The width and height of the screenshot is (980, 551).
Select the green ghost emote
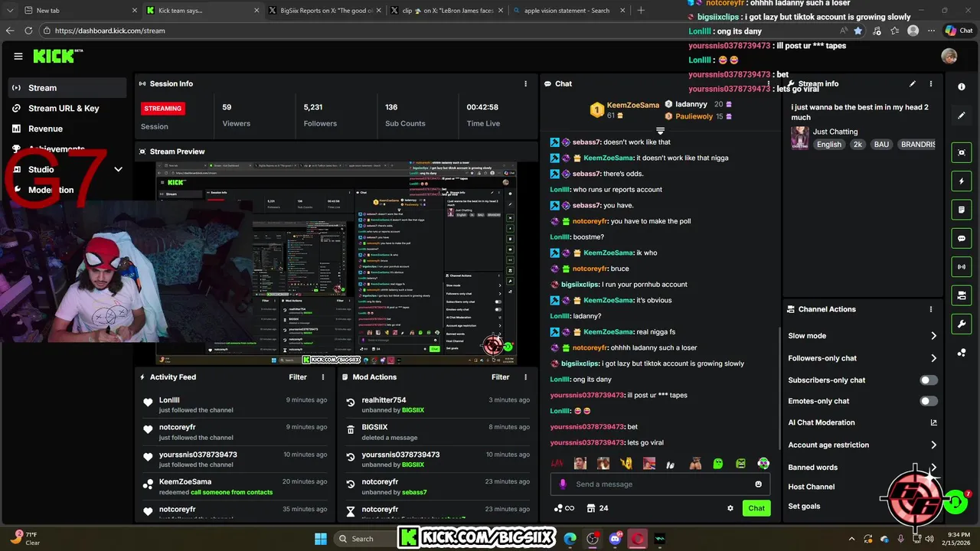(717, 463)
